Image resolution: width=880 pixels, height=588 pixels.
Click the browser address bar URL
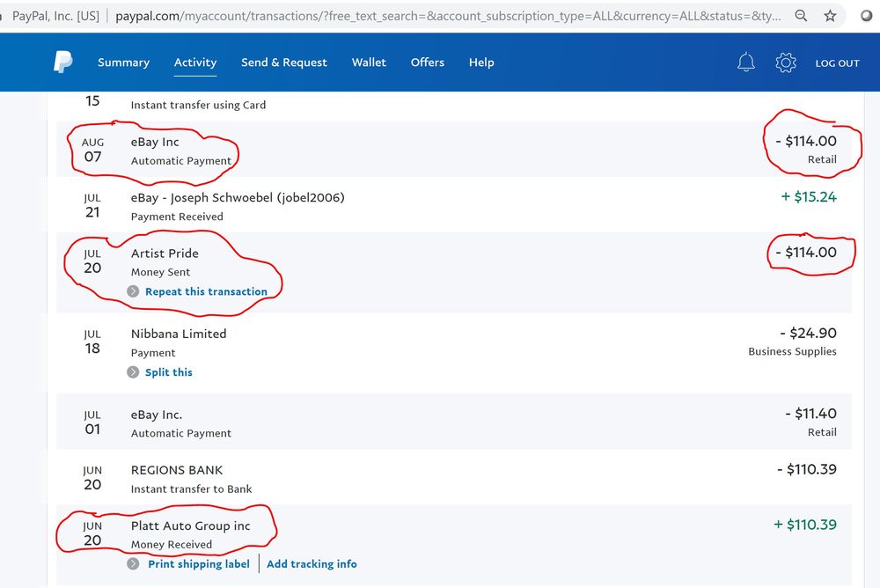pyautogui.click(x=447, y=16)
